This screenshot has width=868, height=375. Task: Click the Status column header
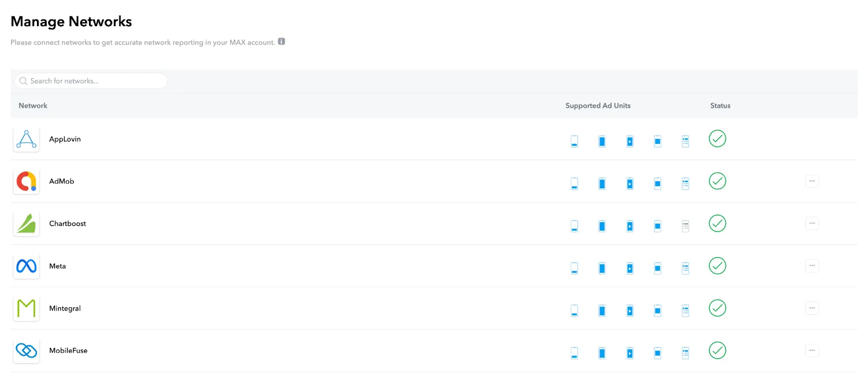coord(720,106)
